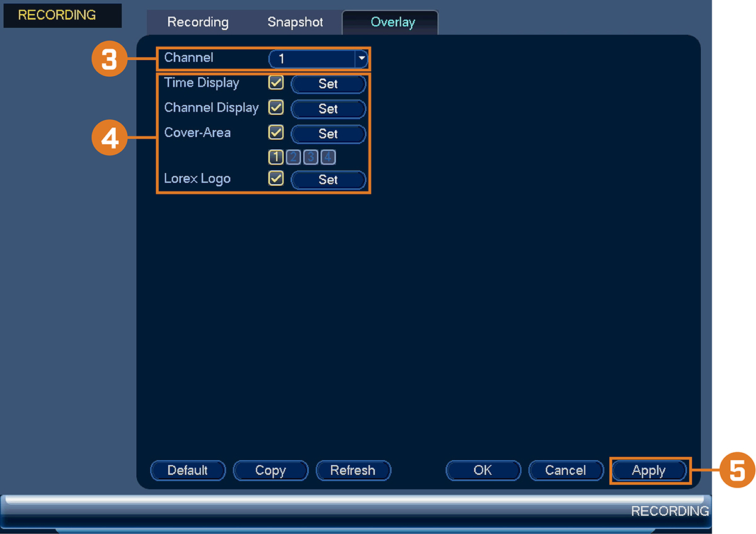
Task: Select cover area number 4
Action: (x=328, y=157)
